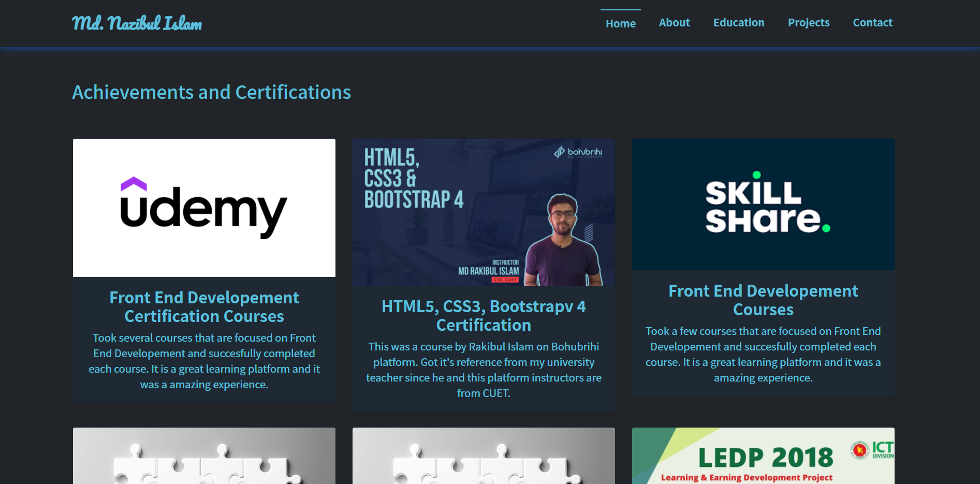980x484 pixels.
Task: Click the Udemy card description starting 'Took several courses'
Action: pyautogui.click(x=204, y=361)
